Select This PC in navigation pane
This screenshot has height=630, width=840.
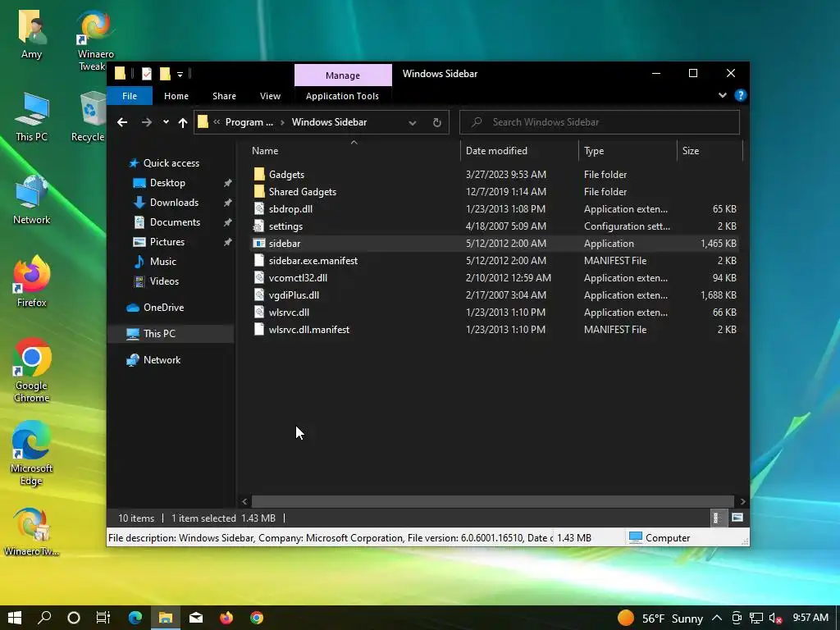171,334
